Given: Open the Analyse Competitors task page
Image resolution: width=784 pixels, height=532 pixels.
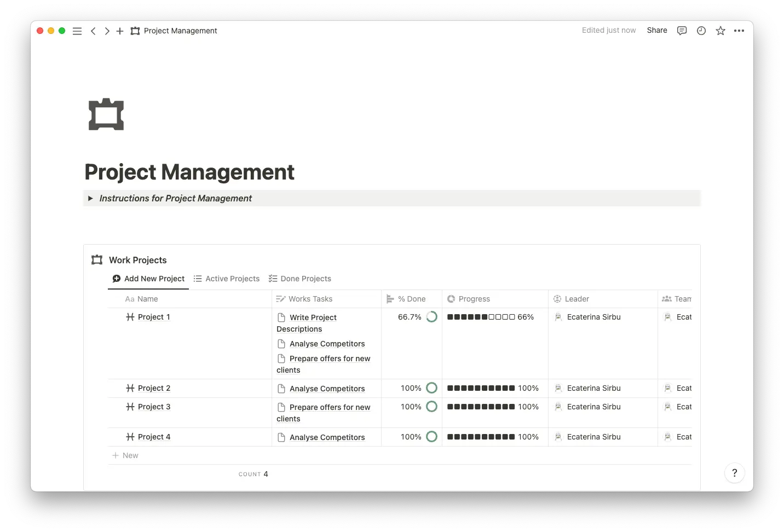Looking at the screenshot, I should [x=327, y=344].
